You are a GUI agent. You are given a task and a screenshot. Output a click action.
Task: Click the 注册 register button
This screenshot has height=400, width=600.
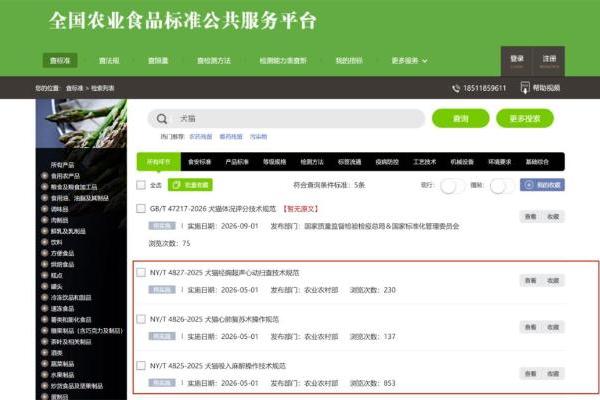(x=549, y=61)
